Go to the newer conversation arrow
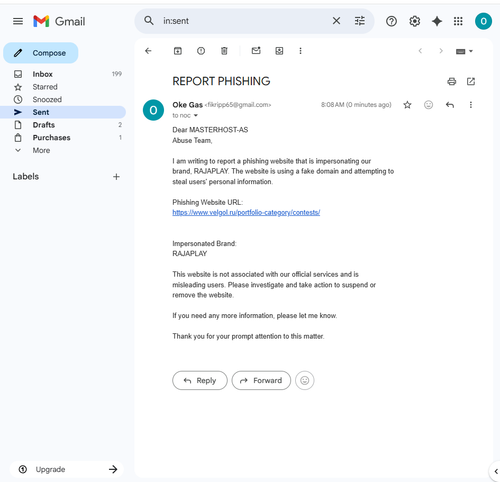Image resolution: width=500 pixels, height=482 pixels. click(x=420, y=51)
